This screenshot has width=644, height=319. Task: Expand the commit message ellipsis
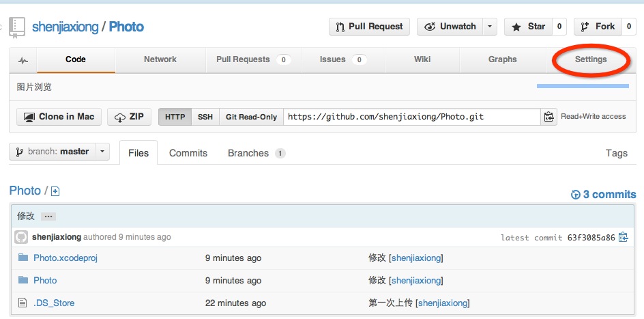(x=48, y=217)
